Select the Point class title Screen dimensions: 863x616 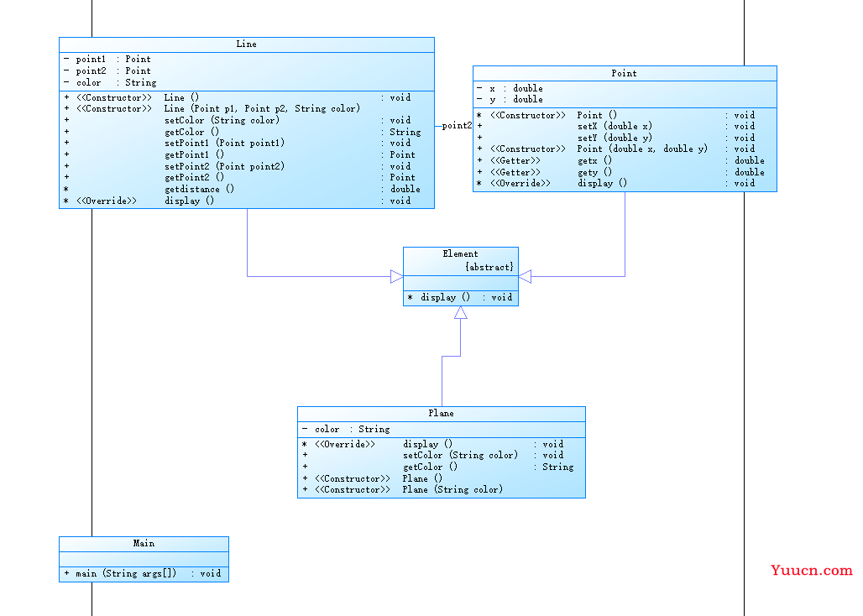pyautogui.click(x=624, y=73)
